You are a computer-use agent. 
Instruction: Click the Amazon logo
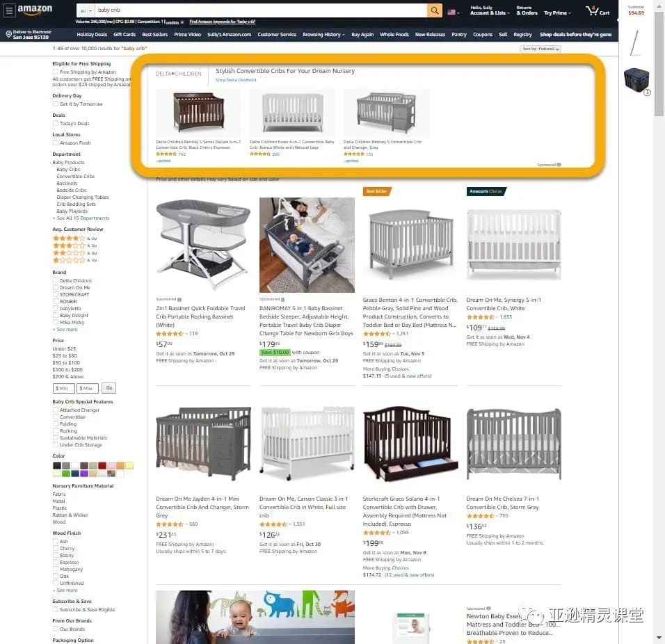click(35, 10)
